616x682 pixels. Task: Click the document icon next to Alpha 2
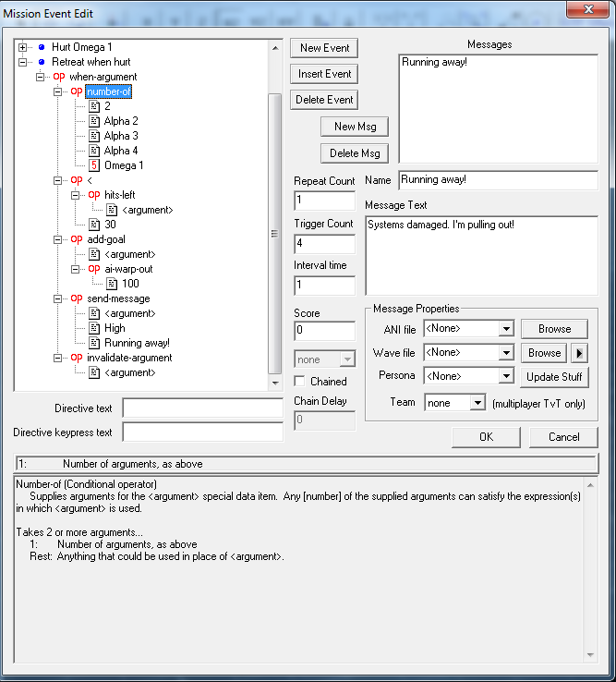[x=94, y=121]
